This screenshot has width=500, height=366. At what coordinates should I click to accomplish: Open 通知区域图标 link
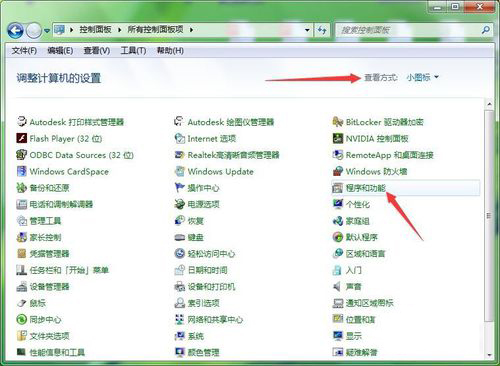coord(369,303)
